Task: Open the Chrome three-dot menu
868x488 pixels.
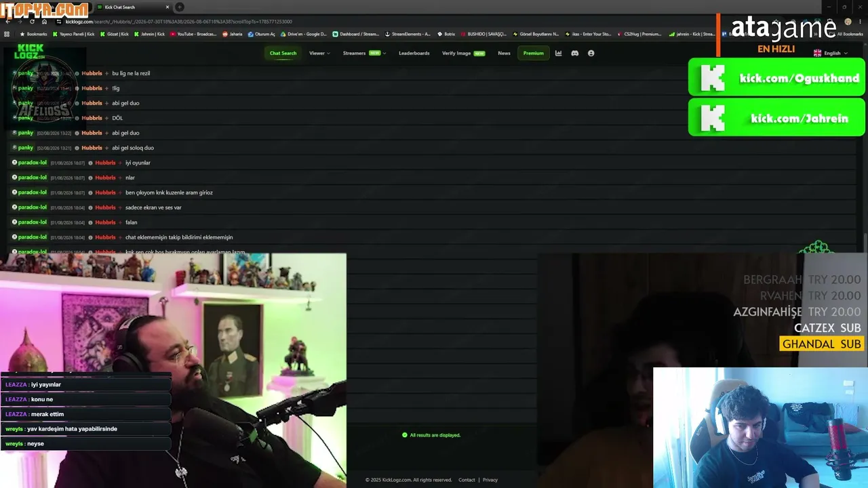Action: coord(860,22)
